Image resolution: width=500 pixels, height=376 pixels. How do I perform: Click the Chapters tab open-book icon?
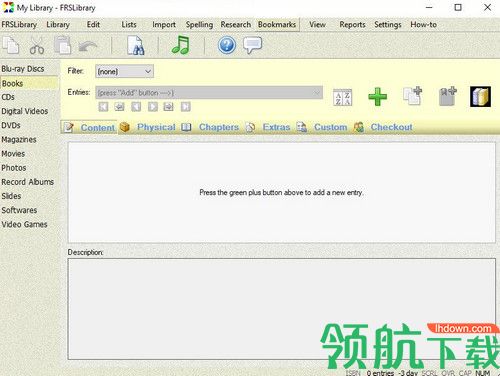tap(186, 127)
